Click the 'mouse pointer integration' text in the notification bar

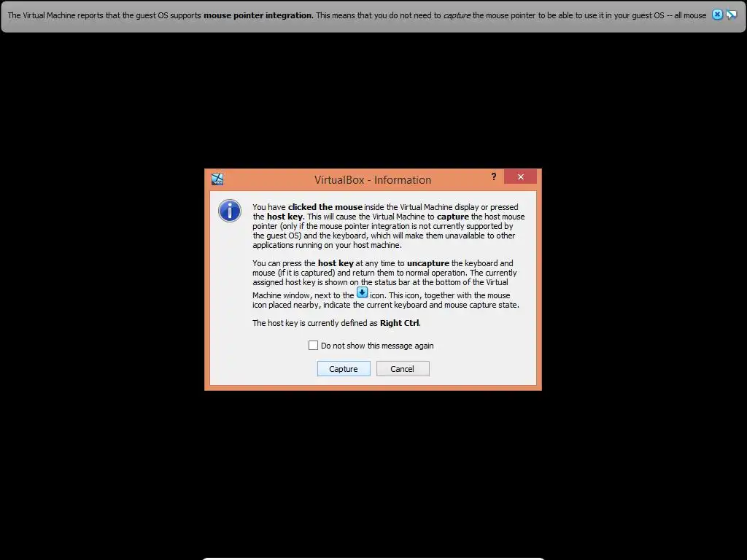click(258, 15)
